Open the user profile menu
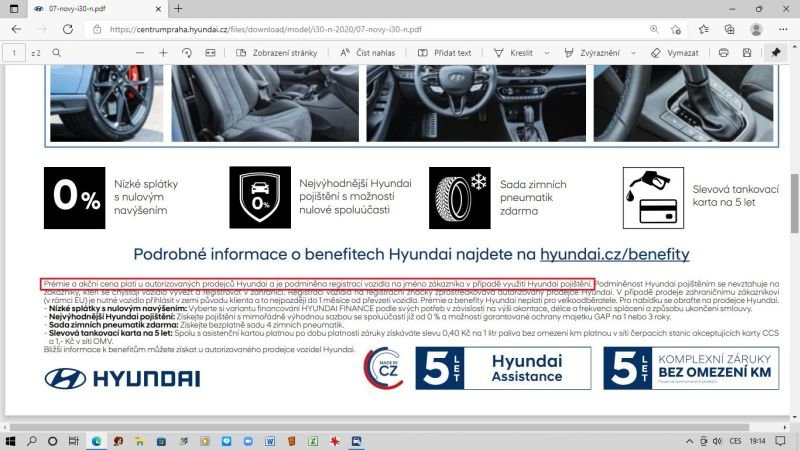 click(756, 29)
